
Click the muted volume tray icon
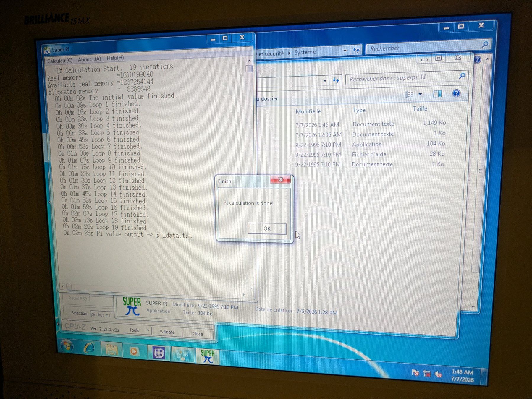pos(438,374)
